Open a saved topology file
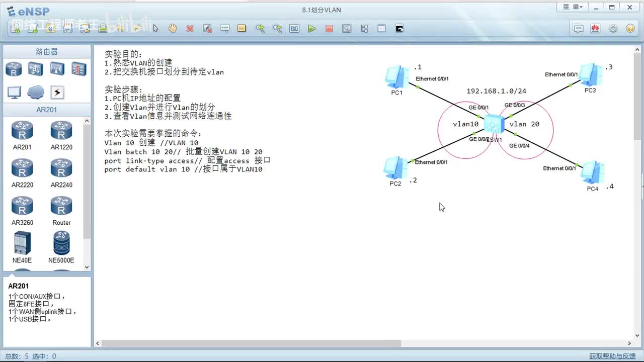The width and height of the screenshot is (644, 362). coord(50,29)
